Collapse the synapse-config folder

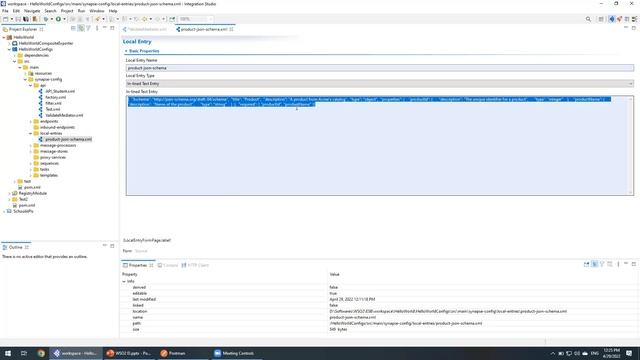[25, 79]
